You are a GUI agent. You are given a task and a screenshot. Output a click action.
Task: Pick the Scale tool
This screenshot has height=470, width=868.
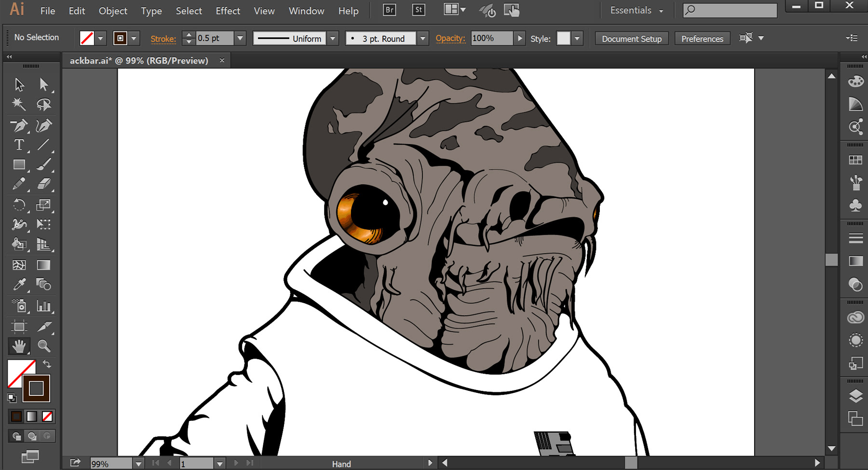[x=44, y=205]
